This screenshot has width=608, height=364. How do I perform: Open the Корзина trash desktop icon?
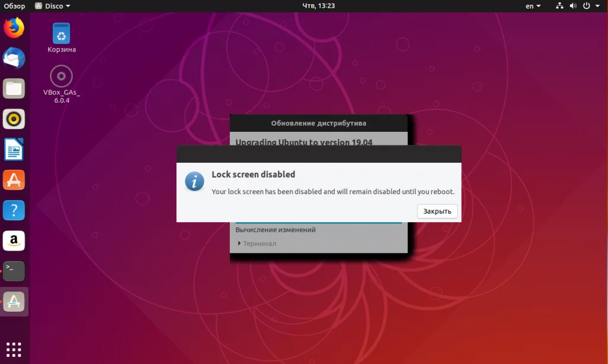tap(61, 37)
